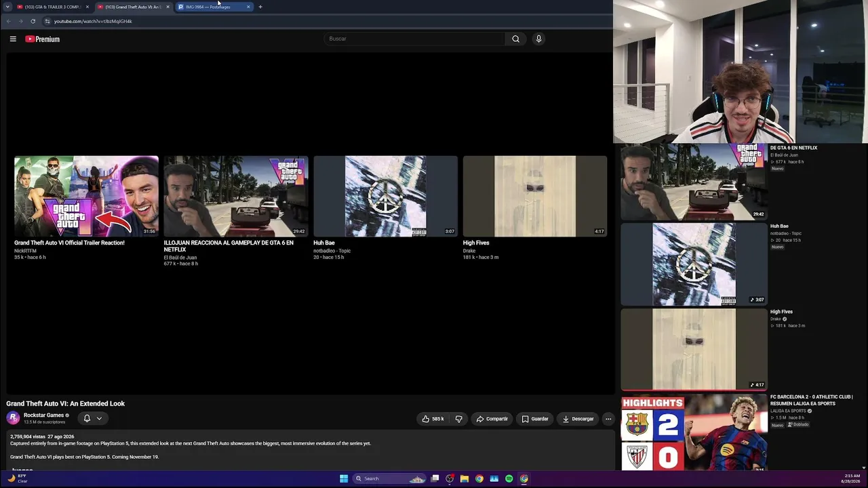Click the Drake channel name in the end screen
Viewport: 868px width, 488px height.
click(469, 251)
